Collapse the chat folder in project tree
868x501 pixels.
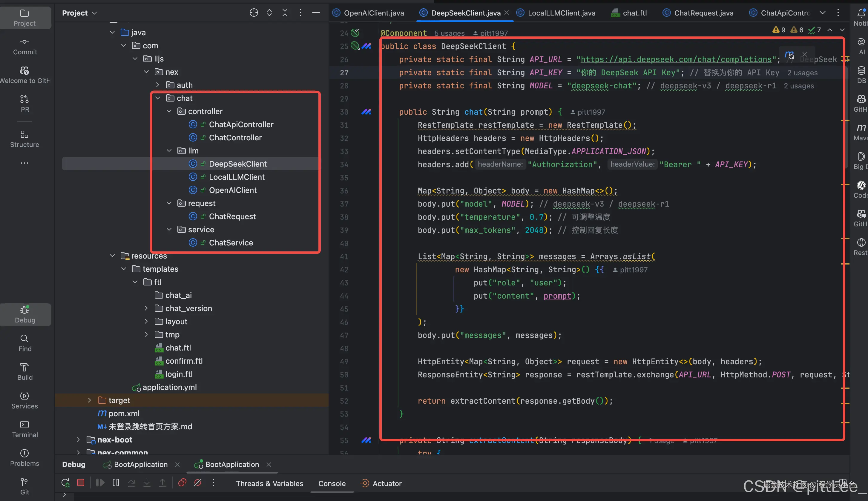(158, 98)
